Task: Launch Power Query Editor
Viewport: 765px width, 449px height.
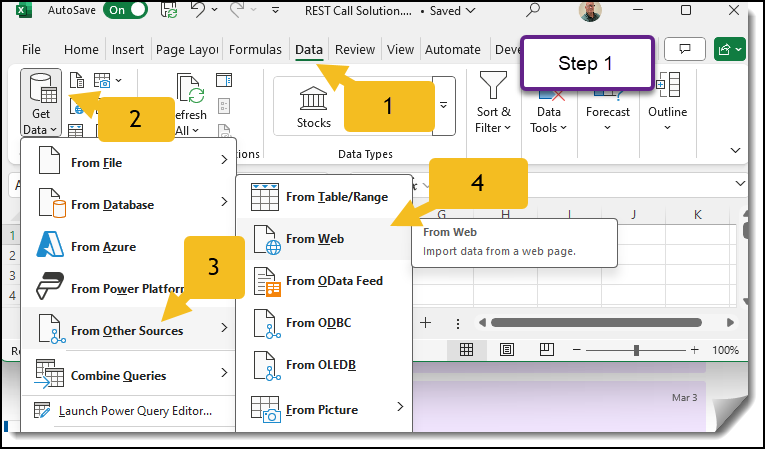Action: point(129,410)
